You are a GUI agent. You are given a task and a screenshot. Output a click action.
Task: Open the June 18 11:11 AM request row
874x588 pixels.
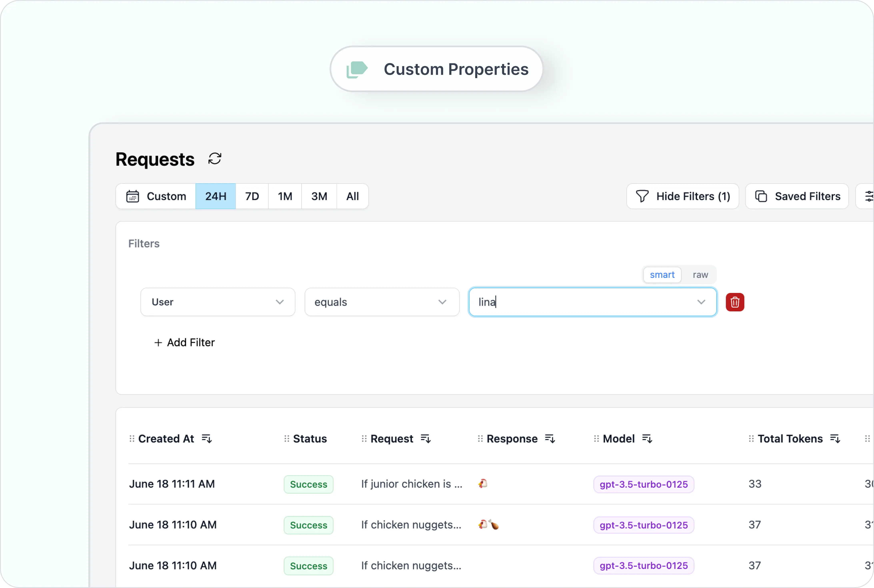(501, 484)
